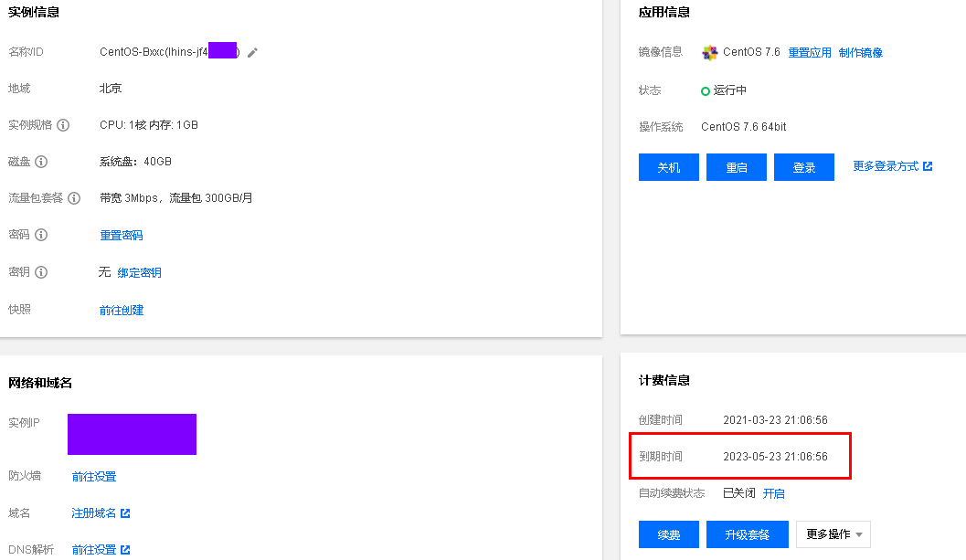The width and height of the screenshot is (966, 560).
Task: Click the 关机 shutdown button
Action: pos(668,167)
